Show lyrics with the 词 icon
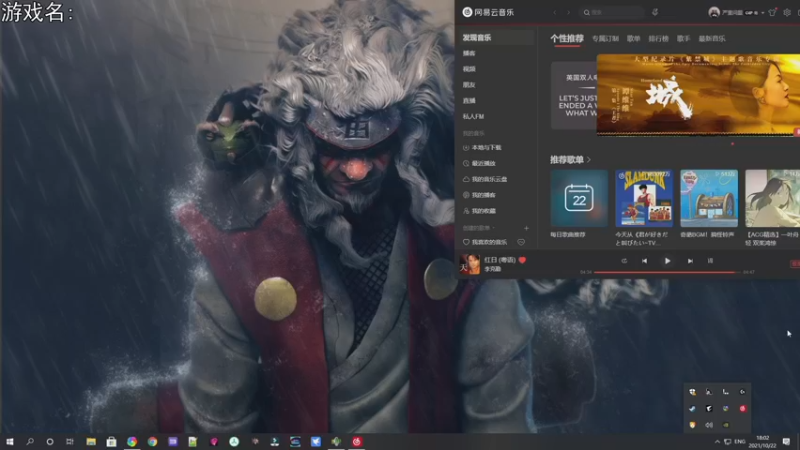 pos(710,261)
